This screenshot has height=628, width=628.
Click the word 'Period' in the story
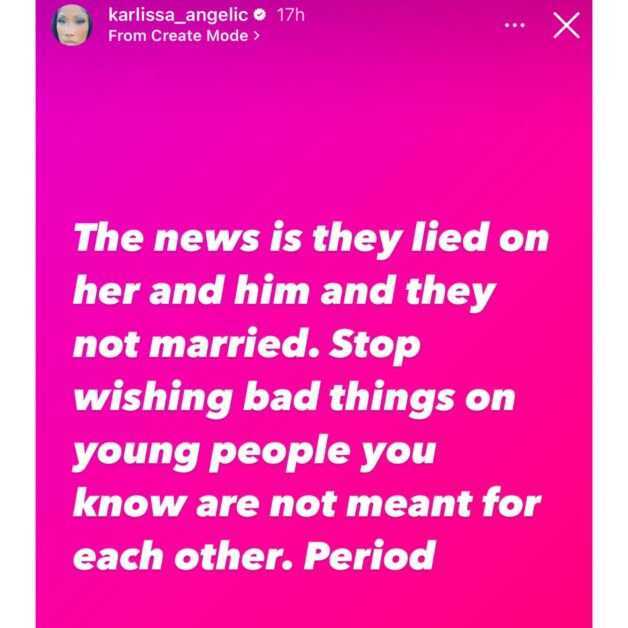370,556
